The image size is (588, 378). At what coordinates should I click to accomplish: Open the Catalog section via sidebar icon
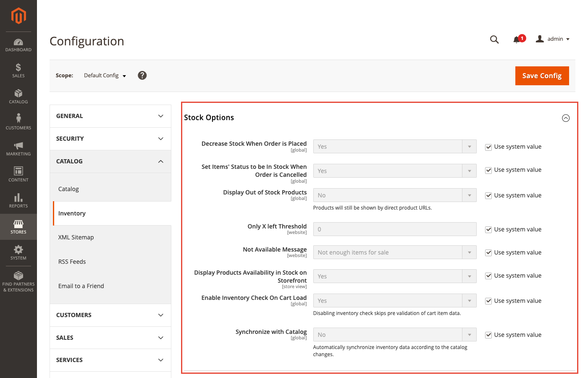(x=18, y=97)
